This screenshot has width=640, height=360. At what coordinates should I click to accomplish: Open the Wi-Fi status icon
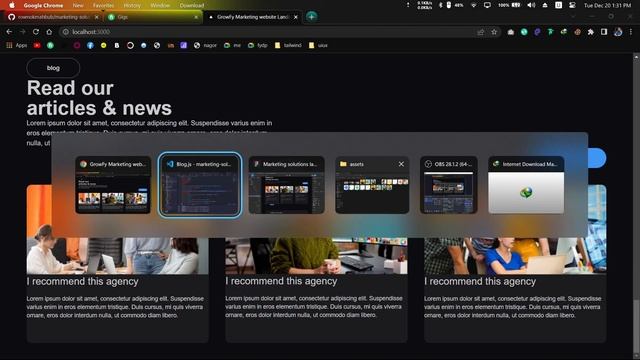pos(473,5)
